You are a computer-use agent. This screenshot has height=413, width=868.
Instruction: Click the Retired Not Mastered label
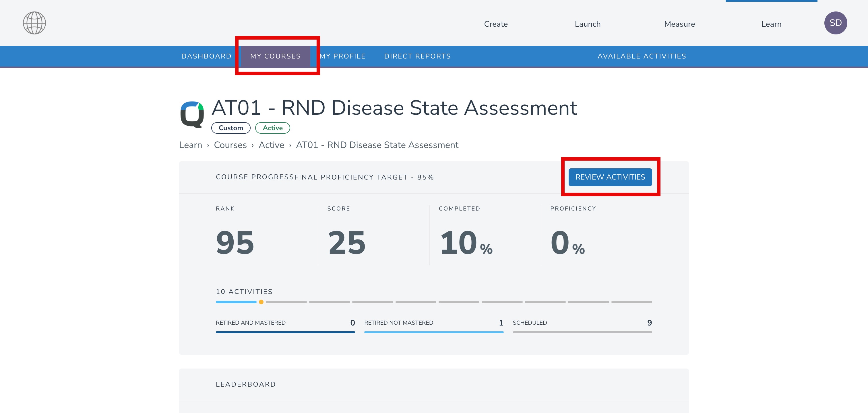399,323
